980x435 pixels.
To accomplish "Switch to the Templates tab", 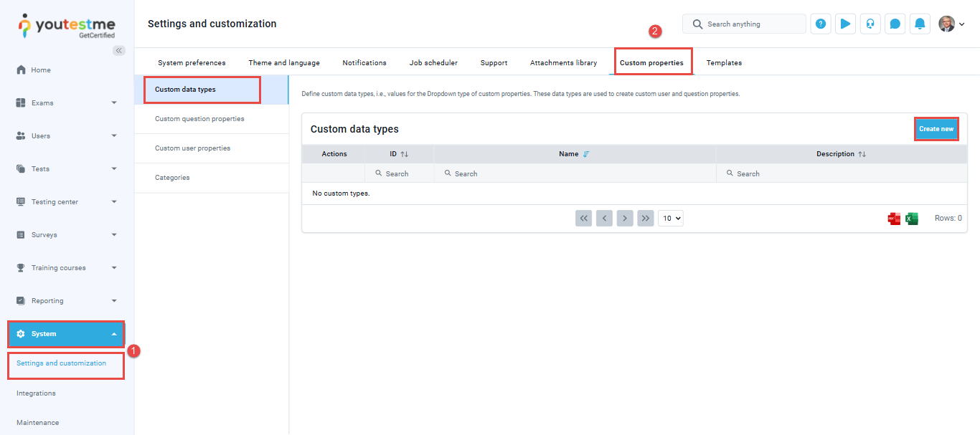I will tap(724, 63).
